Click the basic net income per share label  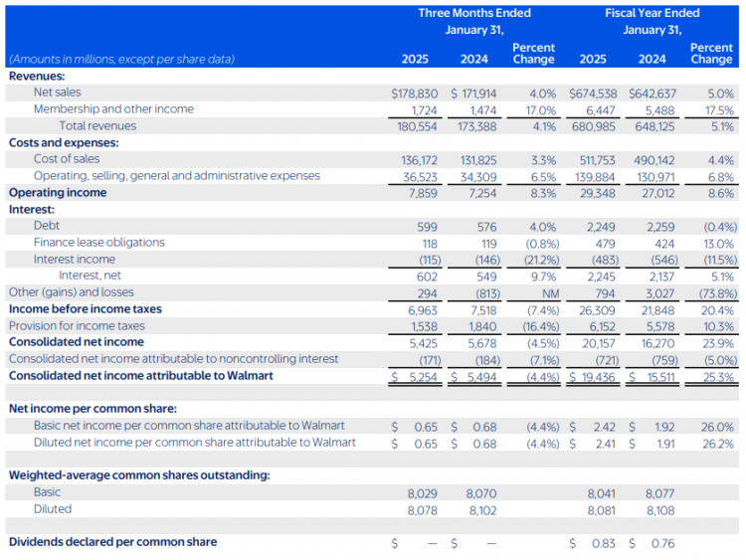point(189,426)
